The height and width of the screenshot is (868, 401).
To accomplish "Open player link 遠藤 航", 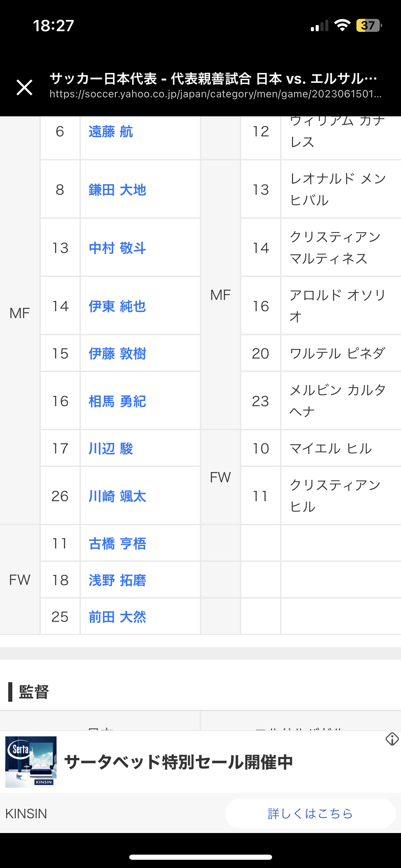I will click(110, 132).
